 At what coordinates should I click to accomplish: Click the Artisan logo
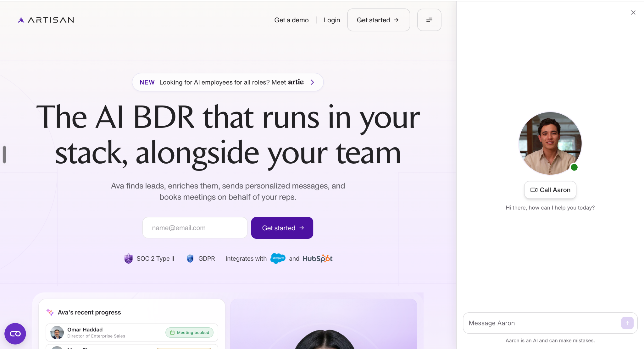(46, 20)
